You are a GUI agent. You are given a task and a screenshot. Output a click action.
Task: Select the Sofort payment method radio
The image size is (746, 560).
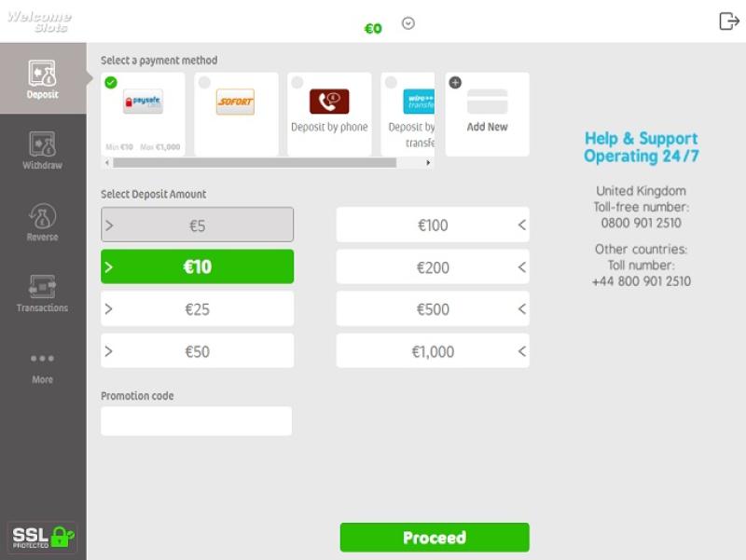pos(204,83)
